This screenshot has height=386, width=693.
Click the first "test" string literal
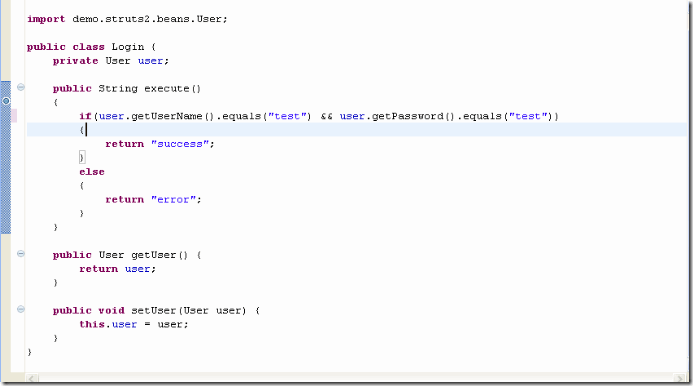[x=287, y=116]
